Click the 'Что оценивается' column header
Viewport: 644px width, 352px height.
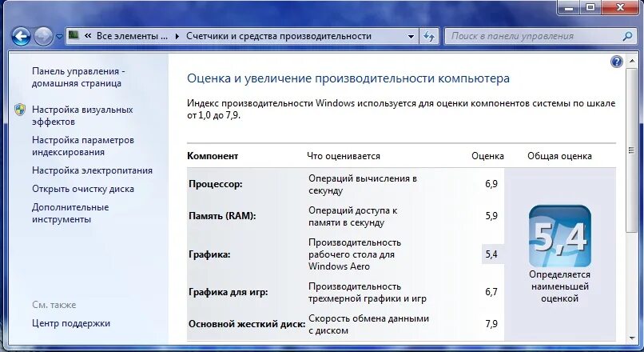(344, 156)
